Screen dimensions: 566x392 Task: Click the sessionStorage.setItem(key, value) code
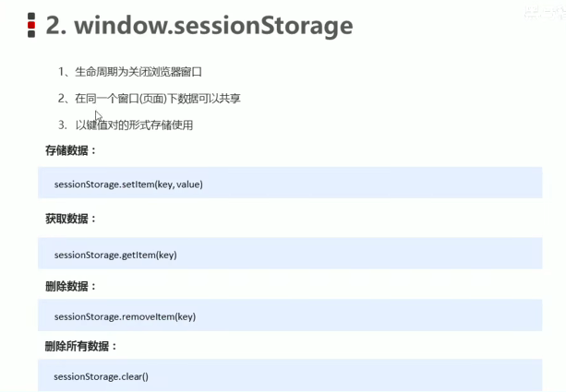click(x=128, y=184)
